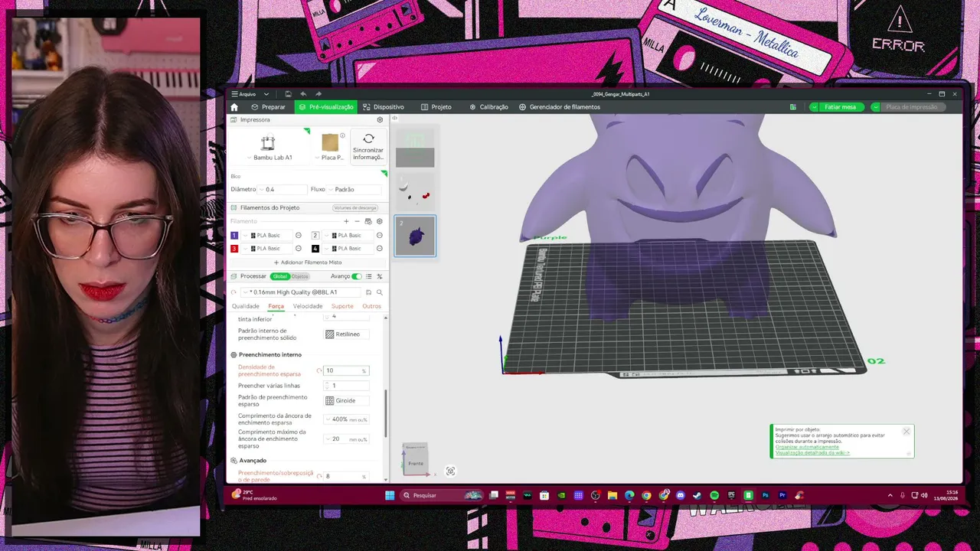Click Adicionar Filamento Misto button
Screen dimensions: 980x551
[308, 262]
